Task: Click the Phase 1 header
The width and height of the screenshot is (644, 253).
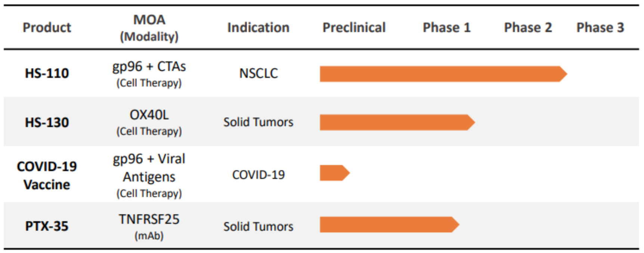Action: (446, 27)
